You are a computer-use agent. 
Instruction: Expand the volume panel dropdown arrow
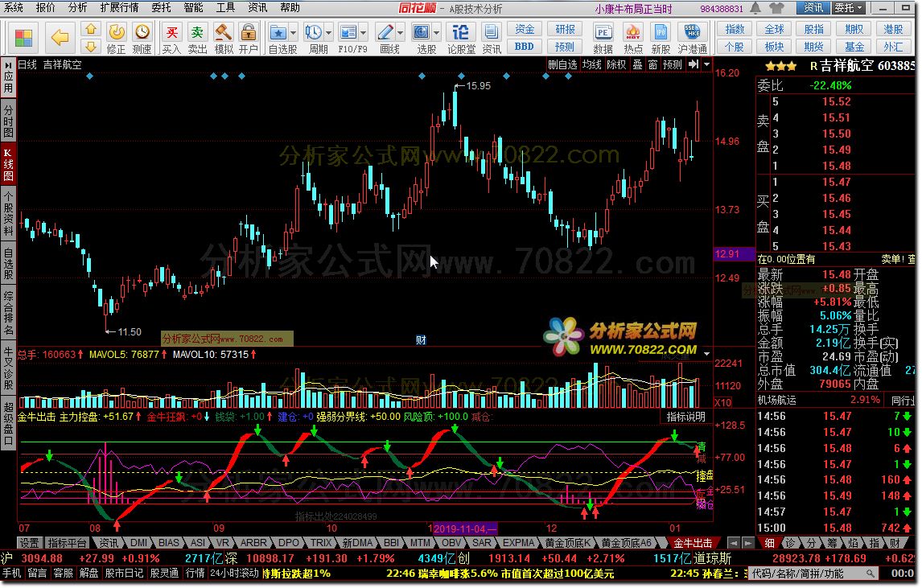[707, 354]
